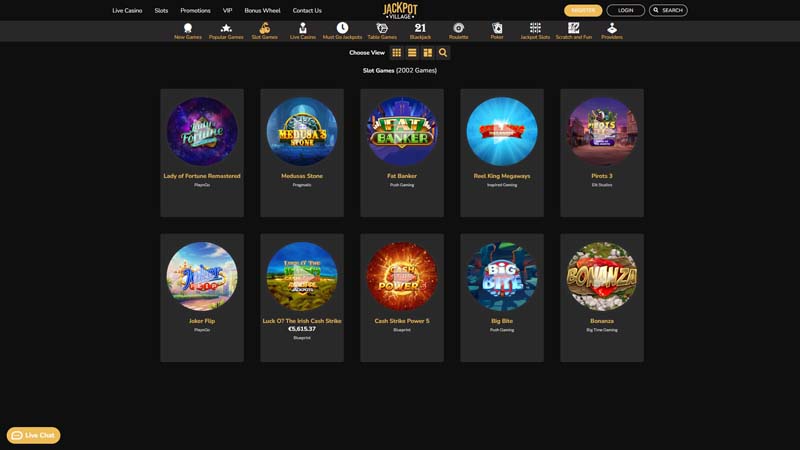Click the Login button
The image size is (800, 450).
(x=626, y=10)
